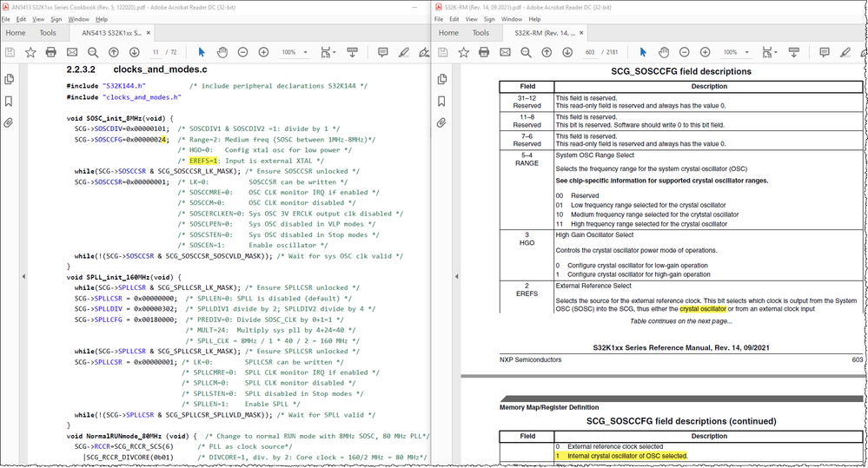
Task: Print the S32K-RM reference manual
Action: (x=484, y=52)
